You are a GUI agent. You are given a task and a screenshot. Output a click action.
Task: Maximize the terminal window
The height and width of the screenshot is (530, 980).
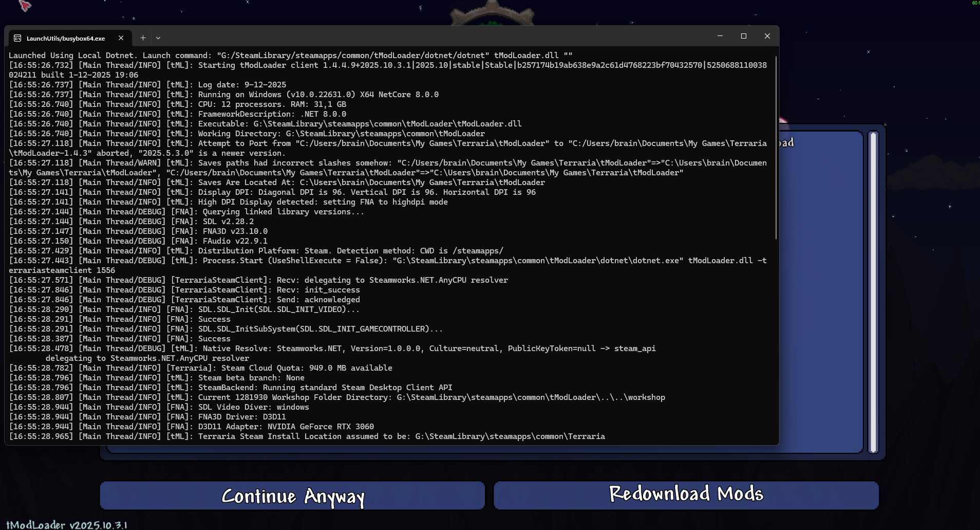pyautogui.click(x=744, y=36)
